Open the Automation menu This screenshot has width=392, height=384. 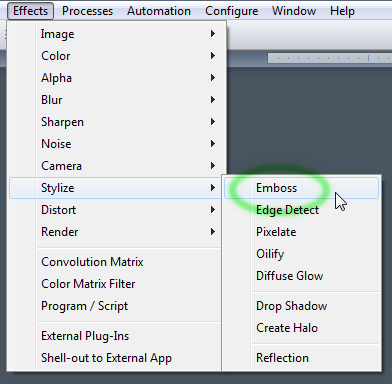point(159,11)
